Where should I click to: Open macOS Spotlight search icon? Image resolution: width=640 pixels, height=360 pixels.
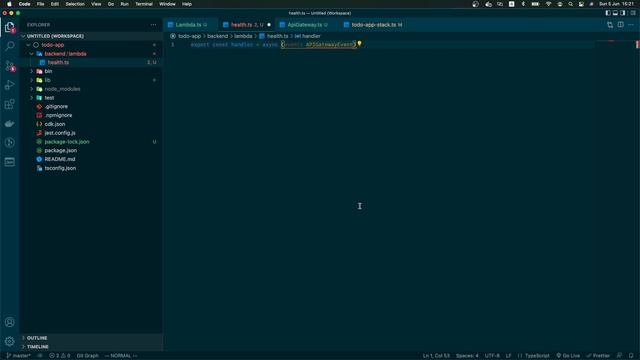570,4
